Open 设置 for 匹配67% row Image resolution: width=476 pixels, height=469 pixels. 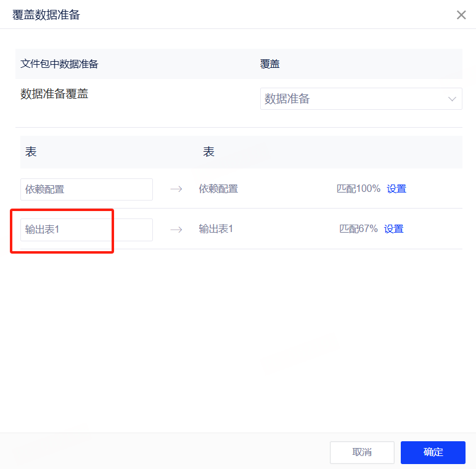393,229
